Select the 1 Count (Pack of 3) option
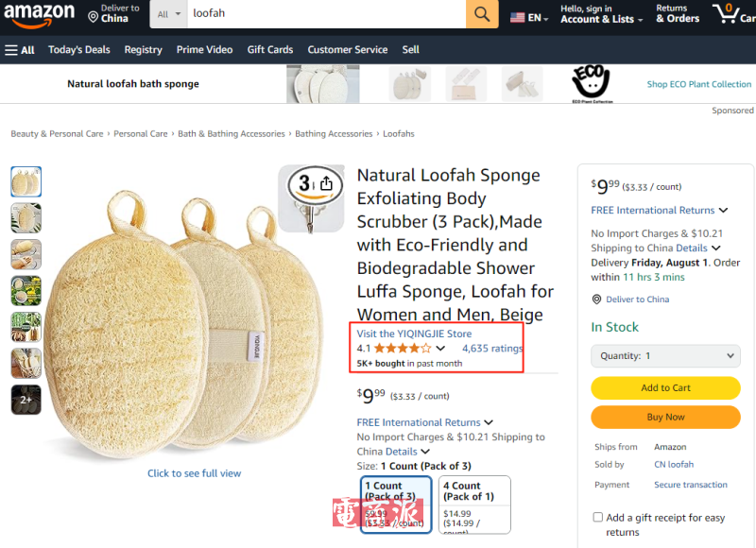Screen dimensions: 756x548 click(x=396, y=504)
